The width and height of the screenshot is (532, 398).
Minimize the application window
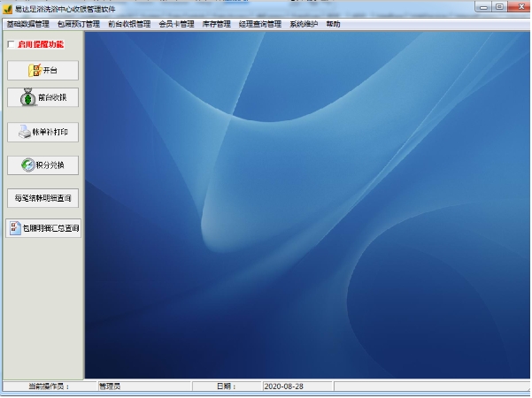pyautogui.click(x=484, y=7)
